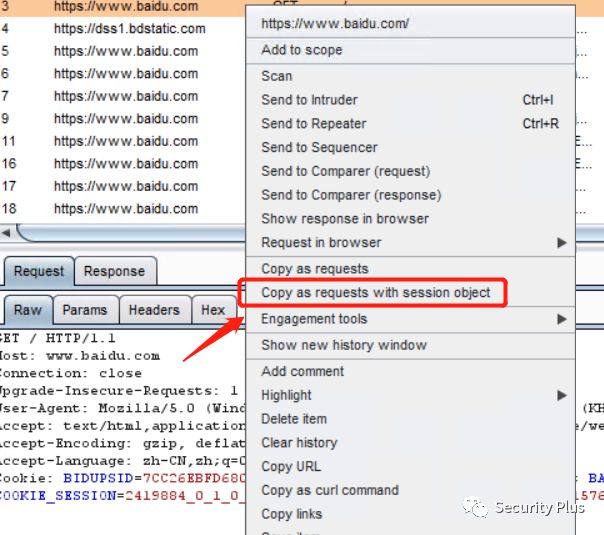This screenshot has width=604, height=535.
Task: Select history row 7 www.baidu.com
Action: pos(122,96)
